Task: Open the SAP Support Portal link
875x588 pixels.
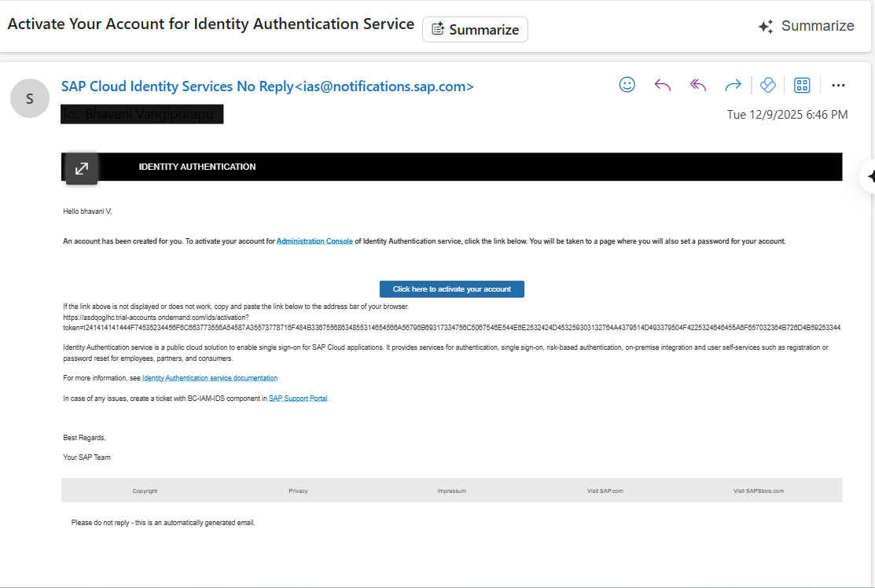Action: point(298,399)
